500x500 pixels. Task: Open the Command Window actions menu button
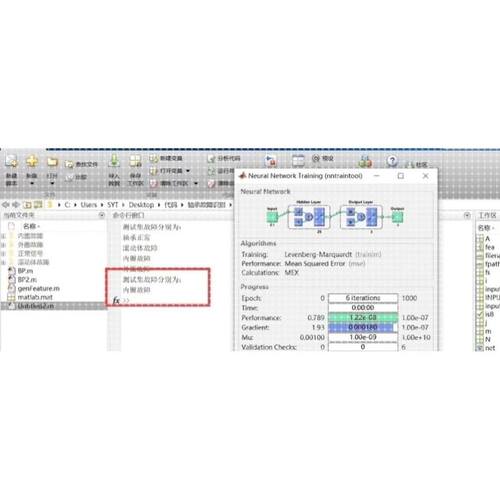click(x=467, y=216)
